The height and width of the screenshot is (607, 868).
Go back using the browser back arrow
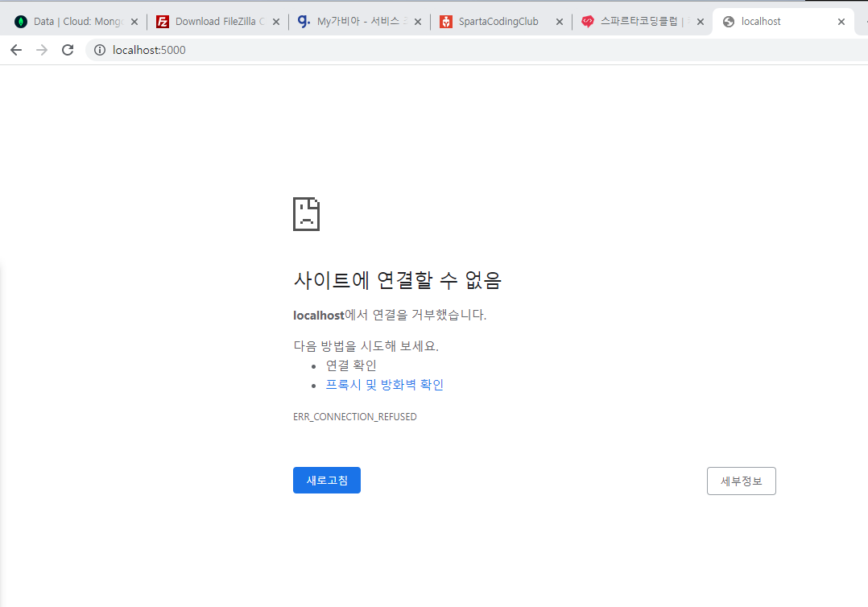(x=16, y=50)
